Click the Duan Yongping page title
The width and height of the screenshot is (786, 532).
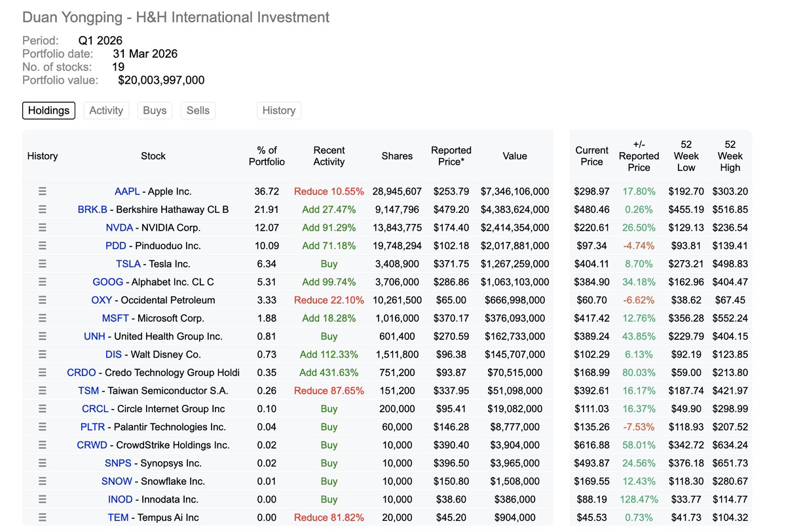pyautogui.click(x=176, y=18)
